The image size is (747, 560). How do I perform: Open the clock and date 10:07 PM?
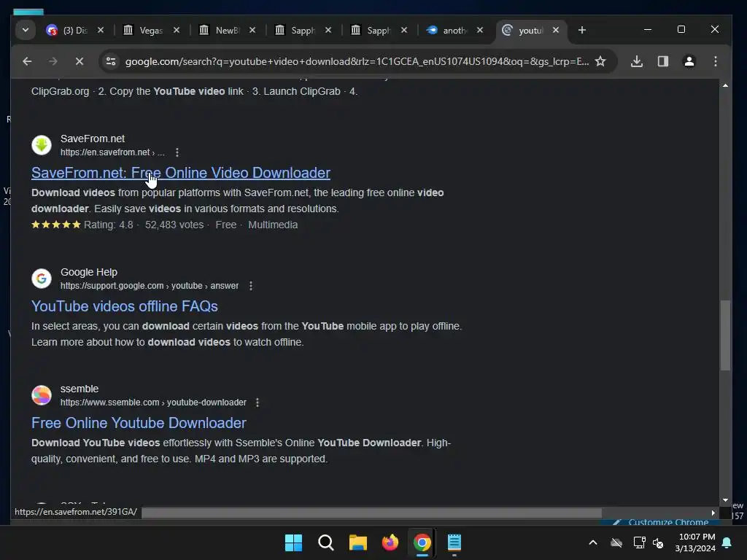coord(695,542)
